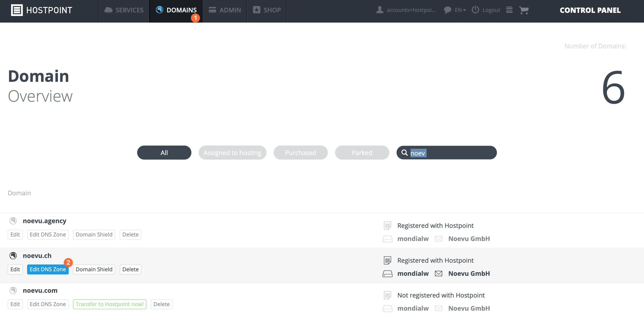644x316 pixels.
Task: Enable the Assigned to hosting filter
Action: coord(232,152)
